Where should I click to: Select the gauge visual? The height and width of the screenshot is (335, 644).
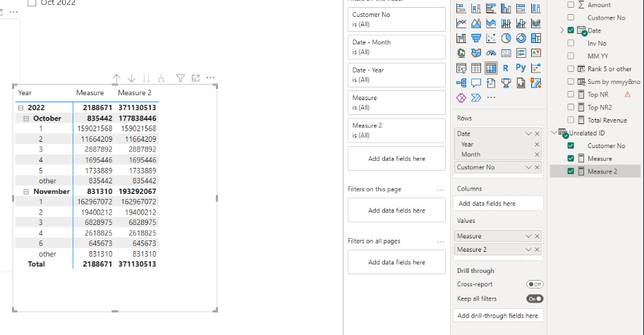pos(491,53)
